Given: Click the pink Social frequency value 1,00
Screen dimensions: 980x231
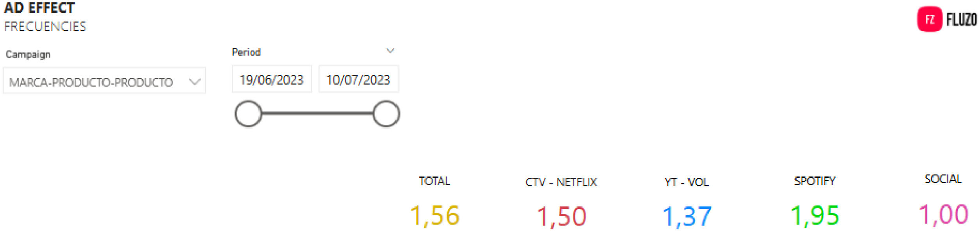Looking at the screenshot, I should 943,215.
